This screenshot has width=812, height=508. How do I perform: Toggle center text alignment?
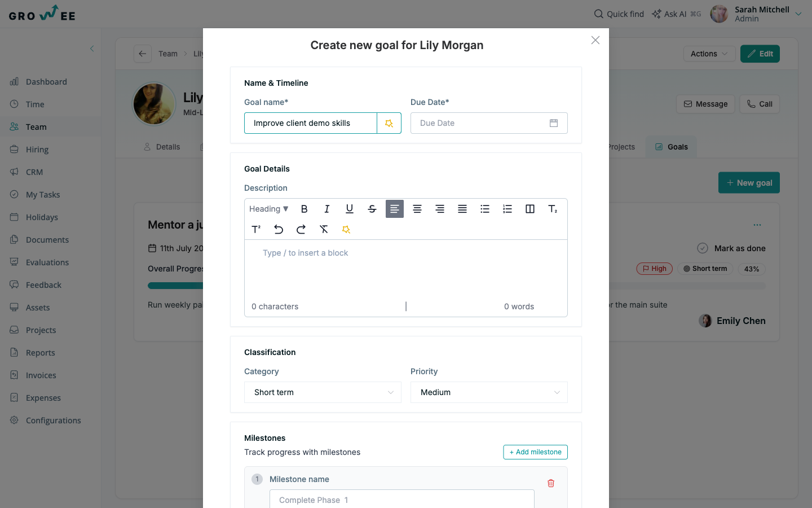pos(417,209)
